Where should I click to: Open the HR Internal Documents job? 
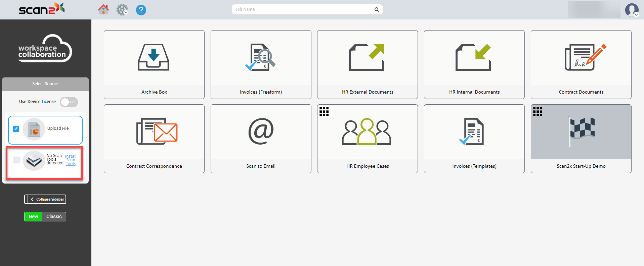coord(474,64)
